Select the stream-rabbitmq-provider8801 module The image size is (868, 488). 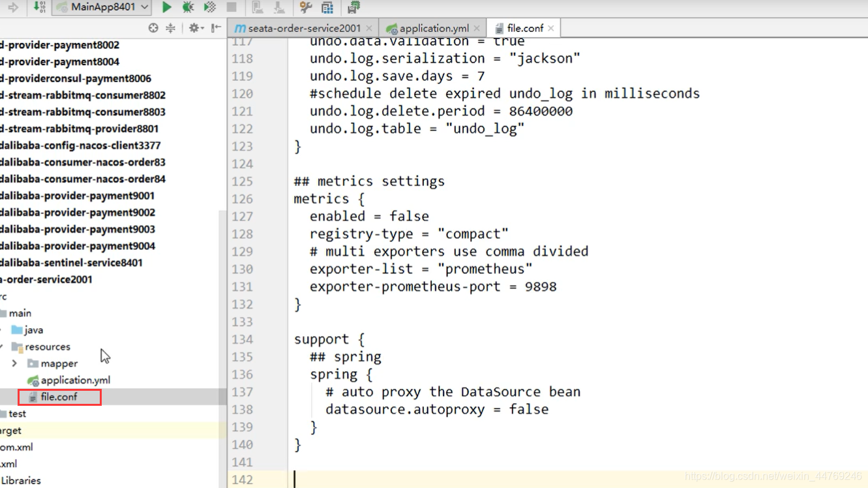[79, 129]
